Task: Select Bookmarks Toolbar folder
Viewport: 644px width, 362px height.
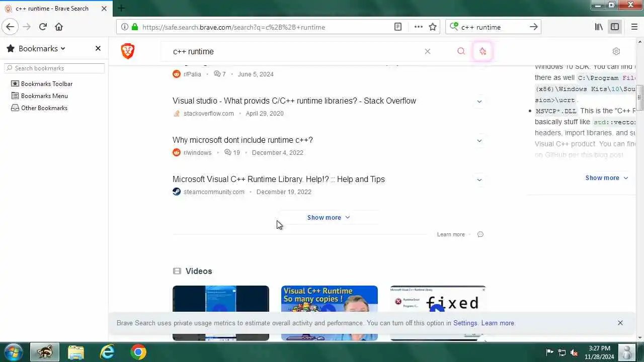Action: click(x=42, y=83)
